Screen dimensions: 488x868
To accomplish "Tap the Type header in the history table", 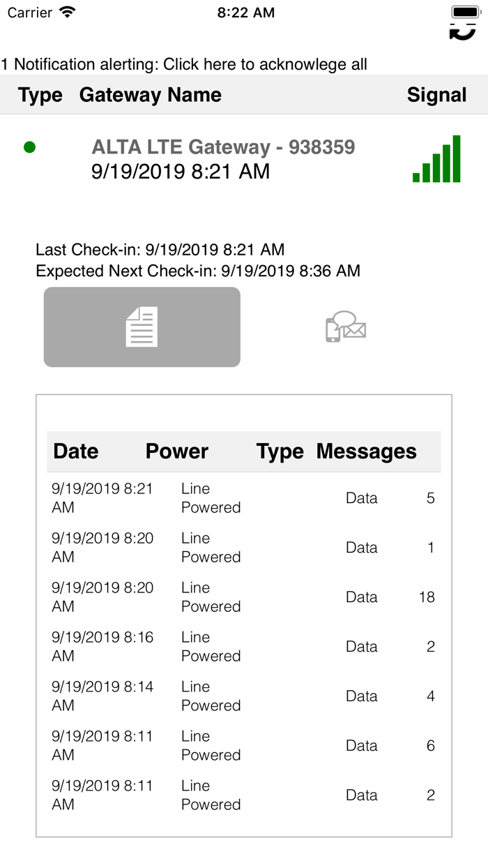I will point(280,451).
